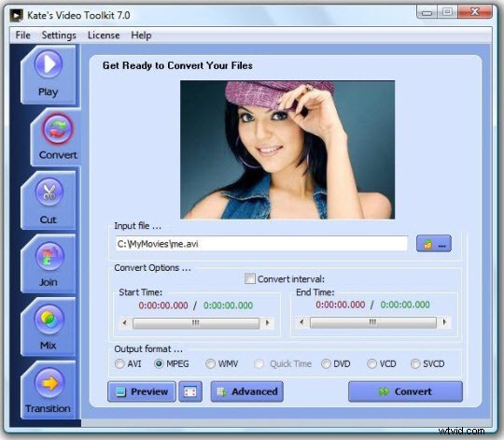Screen dimensions: 504x440
Task: Open the Play module in sidebar
Action: [x=49, y=75]
